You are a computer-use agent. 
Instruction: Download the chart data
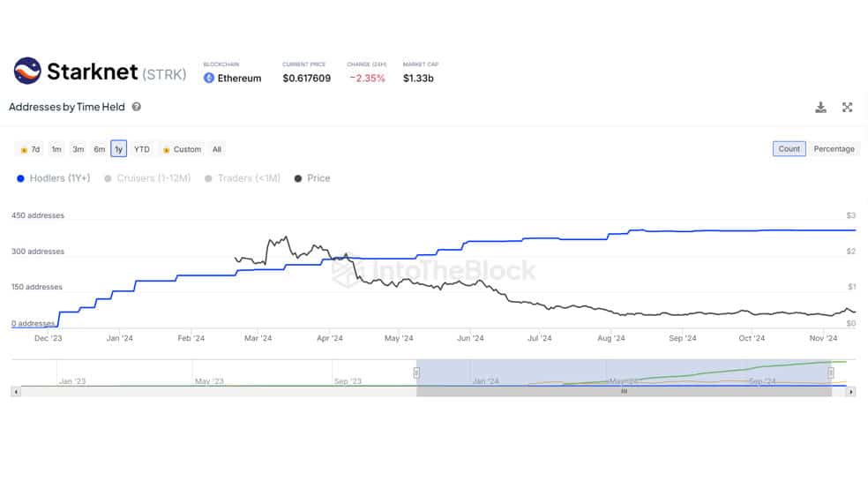click(820, 108)
